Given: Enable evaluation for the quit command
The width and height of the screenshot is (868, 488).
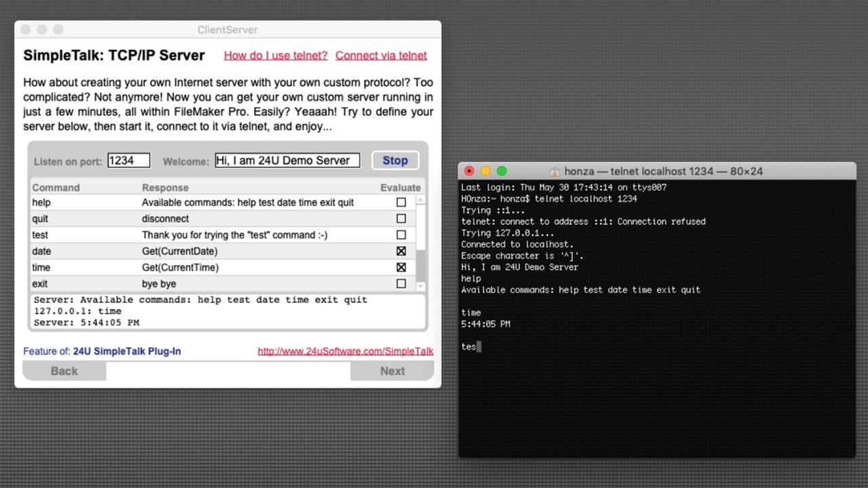Looking at the screenshot, I should 401,218.
